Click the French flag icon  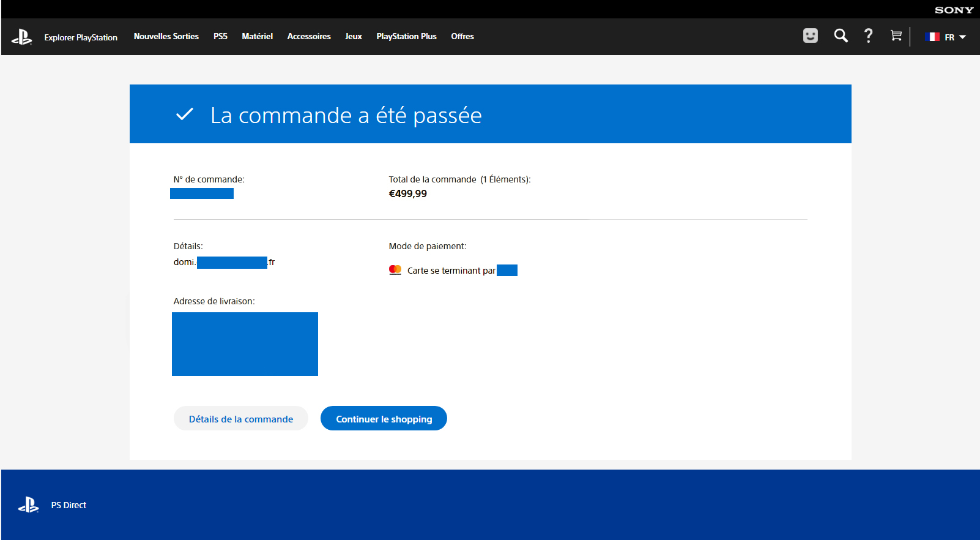932,37
